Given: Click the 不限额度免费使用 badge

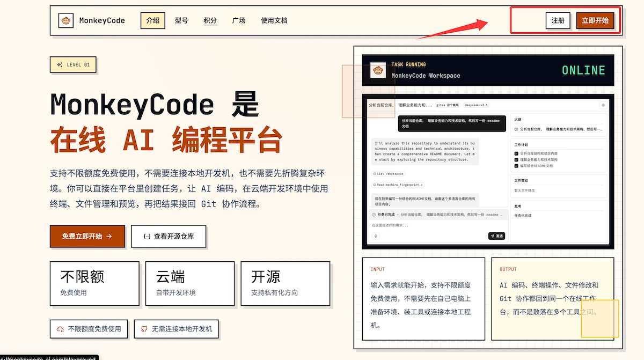Looking at the screenshot, I should tap(89, 329).
